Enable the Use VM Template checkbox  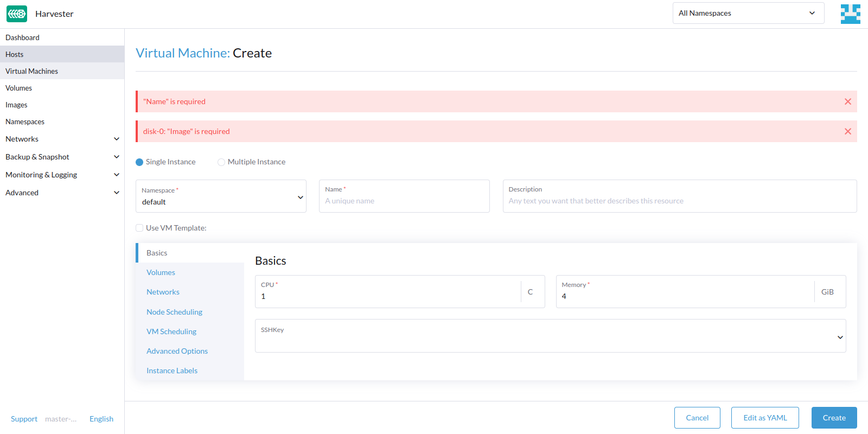[139, 228]
